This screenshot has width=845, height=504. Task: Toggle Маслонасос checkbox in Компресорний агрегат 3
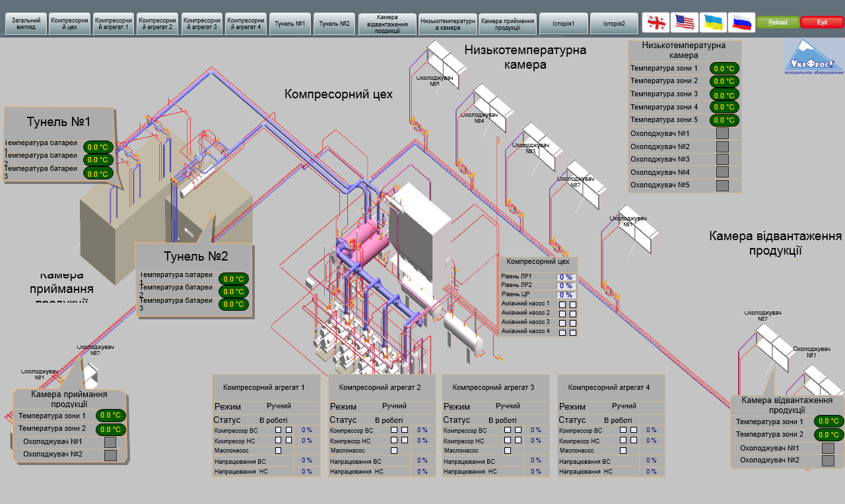click(508, 451)
